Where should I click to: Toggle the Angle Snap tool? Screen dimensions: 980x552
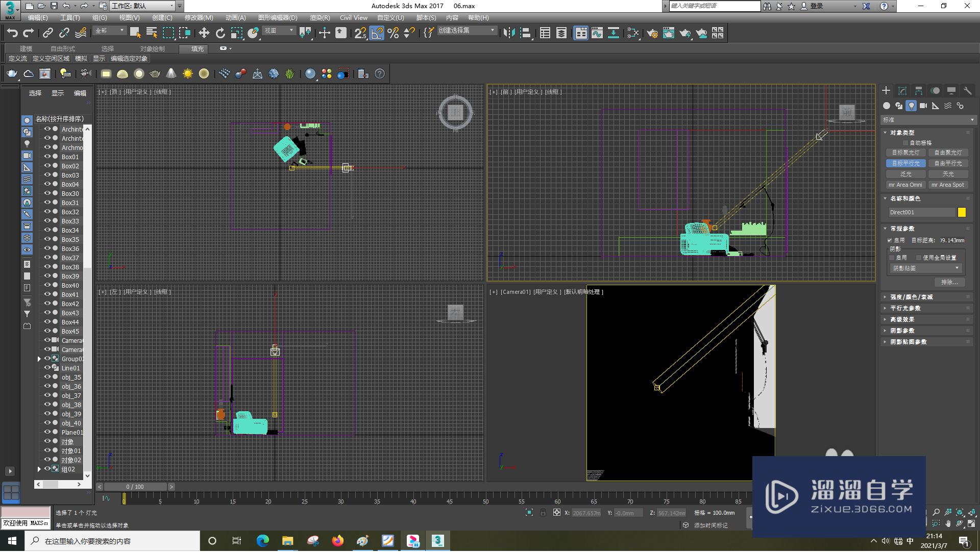377,33
